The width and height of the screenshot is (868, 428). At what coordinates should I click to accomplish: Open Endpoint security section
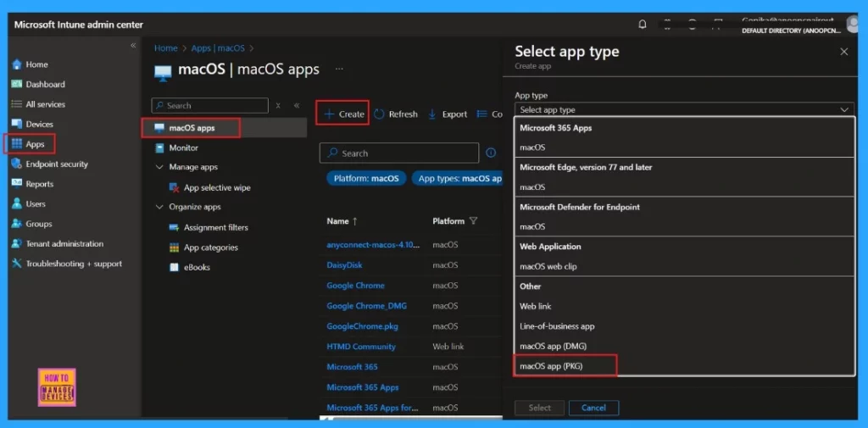(x=50, y=164)
